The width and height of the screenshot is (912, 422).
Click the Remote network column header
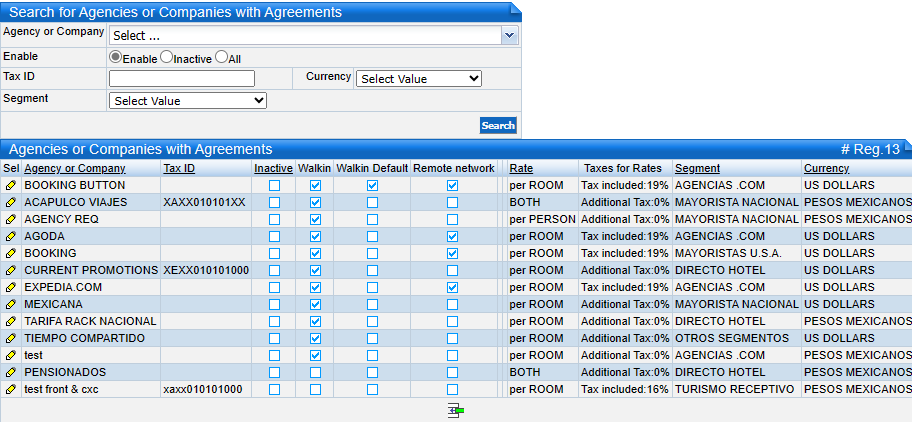(x=454, y=169)
